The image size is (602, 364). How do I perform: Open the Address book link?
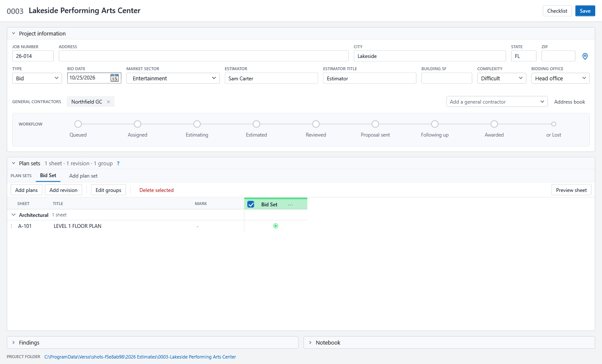[569, 102]
